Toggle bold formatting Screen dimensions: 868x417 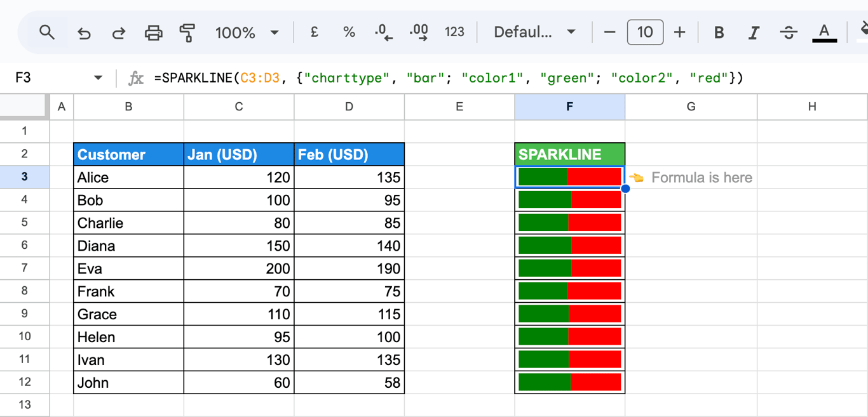pyautogui.click(x=719, y=32)
